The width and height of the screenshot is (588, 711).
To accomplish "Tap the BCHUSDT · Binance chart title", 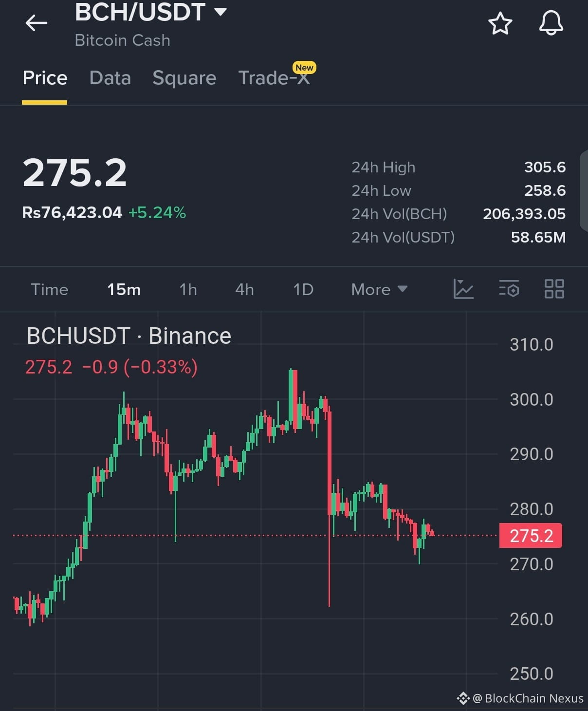I will pos(129,336).
